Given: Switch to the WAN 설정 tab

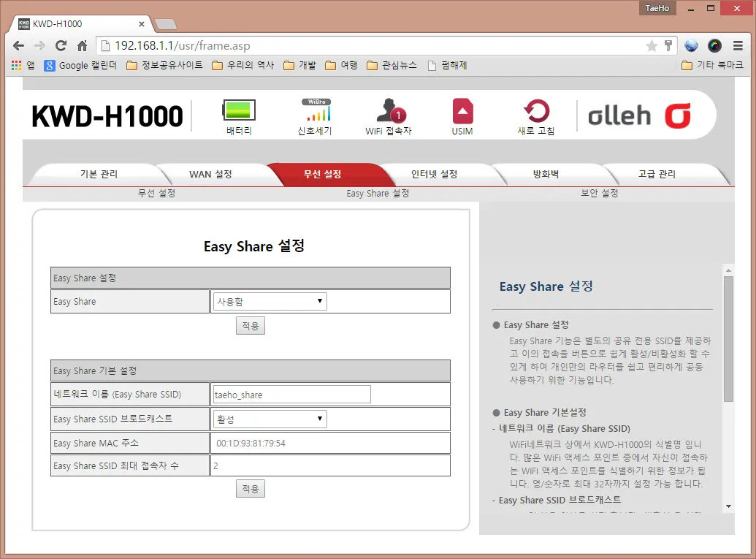Looking at the screenshot, I should click(x=210, y=174).
